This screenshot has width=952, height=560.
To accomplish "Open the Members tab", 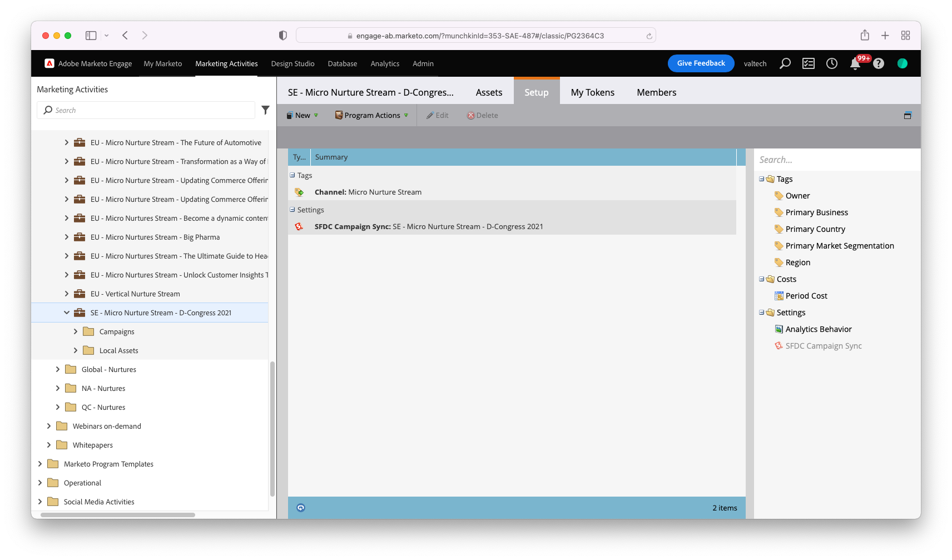I will coord(657,92).
